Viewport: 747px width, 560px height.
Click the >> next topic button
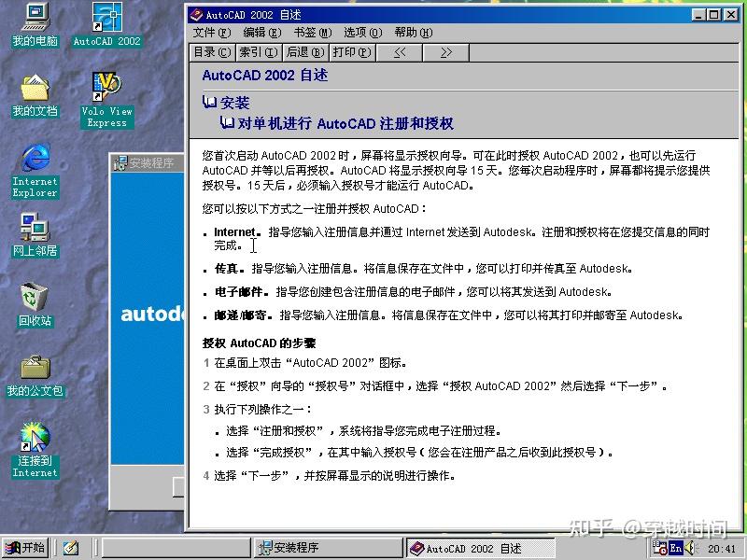pyautogui.click(x=444, y=52)
